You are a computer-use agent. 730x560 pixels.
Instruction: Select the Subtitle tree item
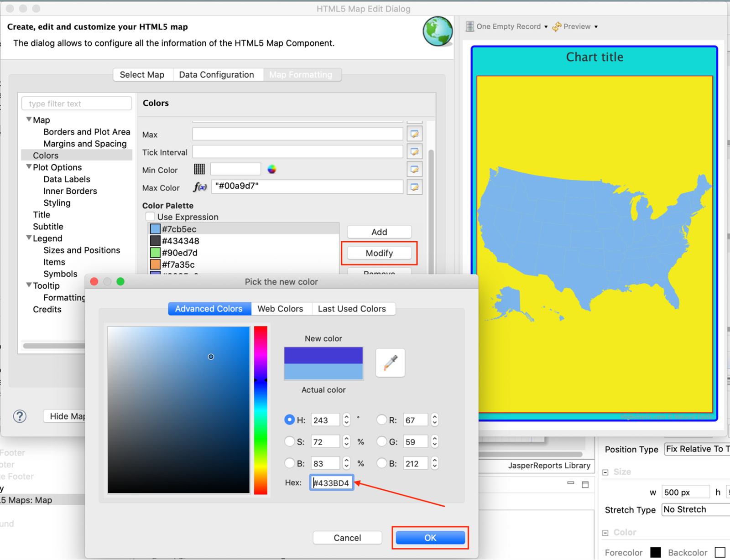click(48, 227)
